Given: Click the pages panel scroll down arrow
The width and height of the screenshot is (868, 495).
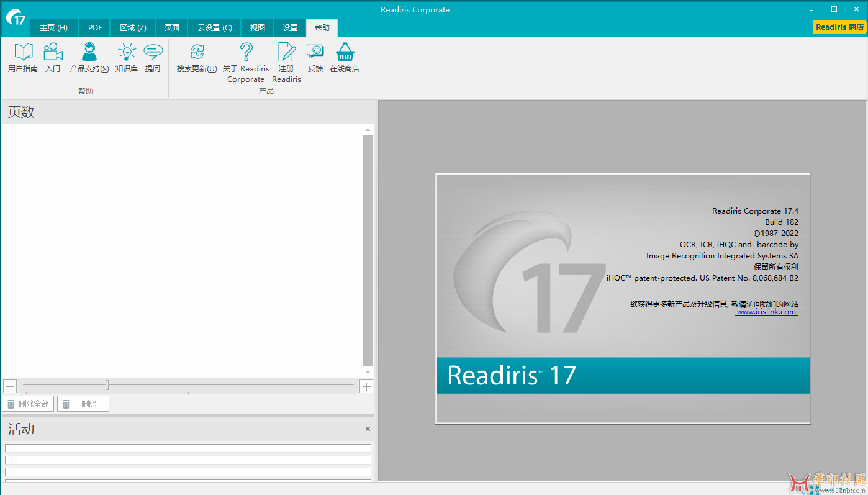Looking at the screenshot, I should [x=368, y=372].
